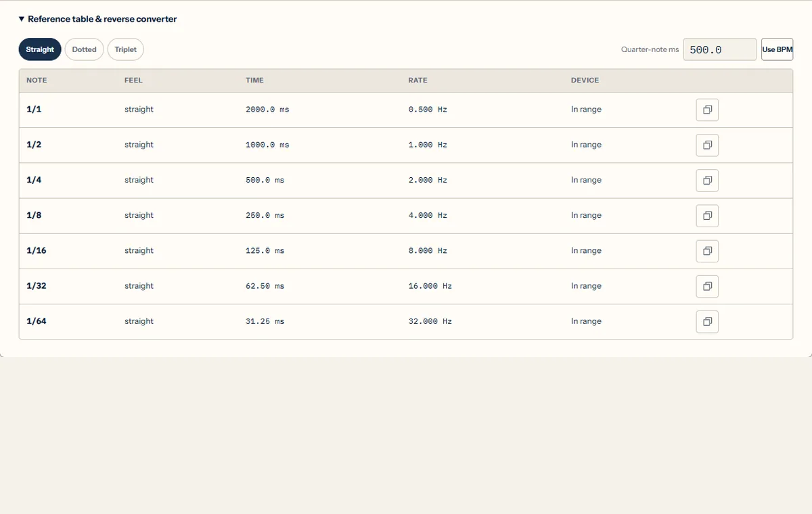The width and height of the screenshot is (812, 514).
Task: Click the 500.0 ms time cell
Action: (265, 180)
